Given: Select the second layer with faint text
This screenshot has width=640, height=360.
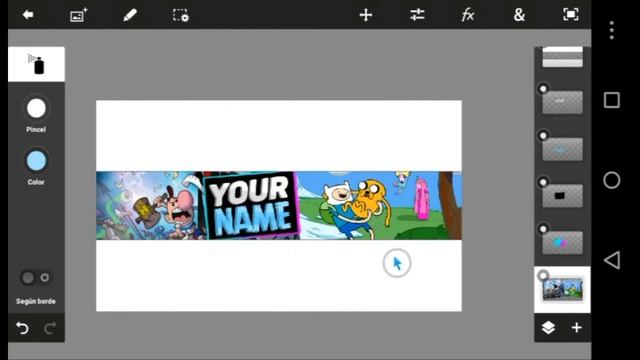Looking at the screenshot, I should [562, 102].
